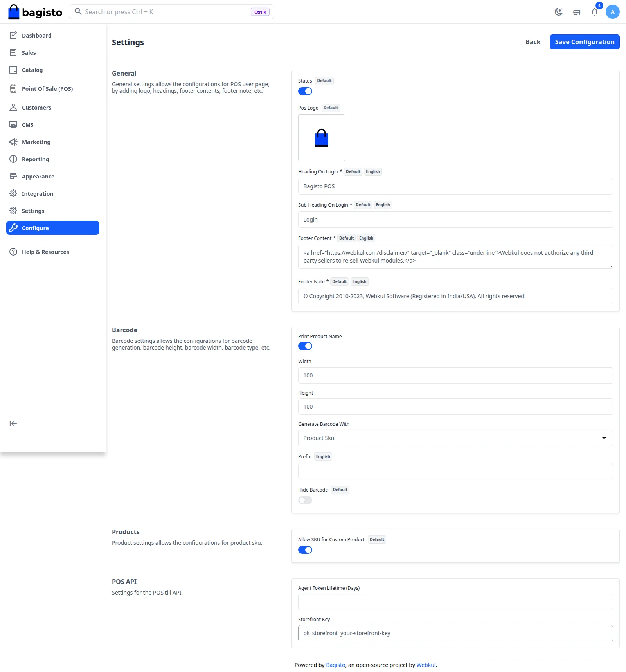Click the Pos Logo image thumbnail
Screen dimensions: 626x672
[x=322, y=138]
